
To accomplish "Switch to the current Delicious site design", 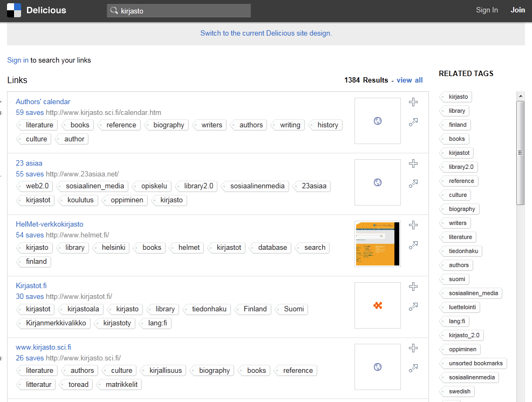I will pos(266,33).
